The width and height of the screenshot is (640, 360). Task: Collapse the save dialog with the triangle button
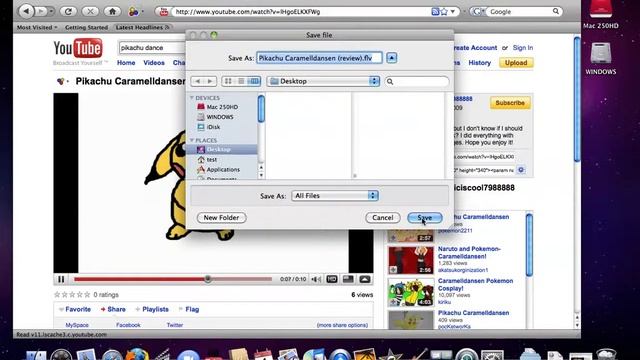(391, 58)
